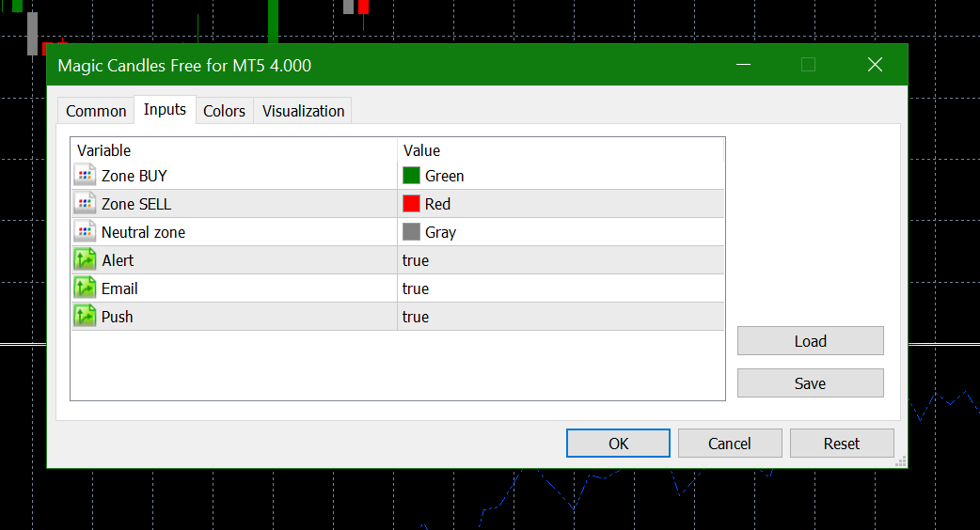The image size is (980, 530).
Task: Click the Gray value text in the Neutral zone row
Action: (441, 232)
